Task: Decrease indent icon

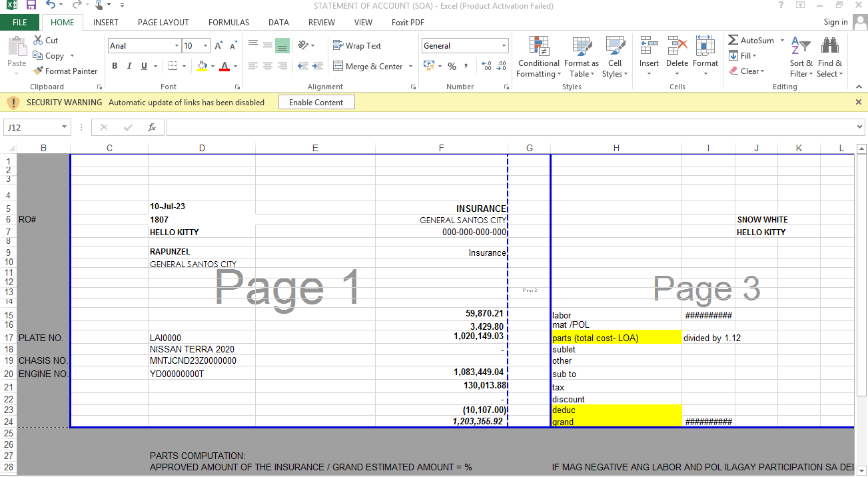Action: point(303,66)
